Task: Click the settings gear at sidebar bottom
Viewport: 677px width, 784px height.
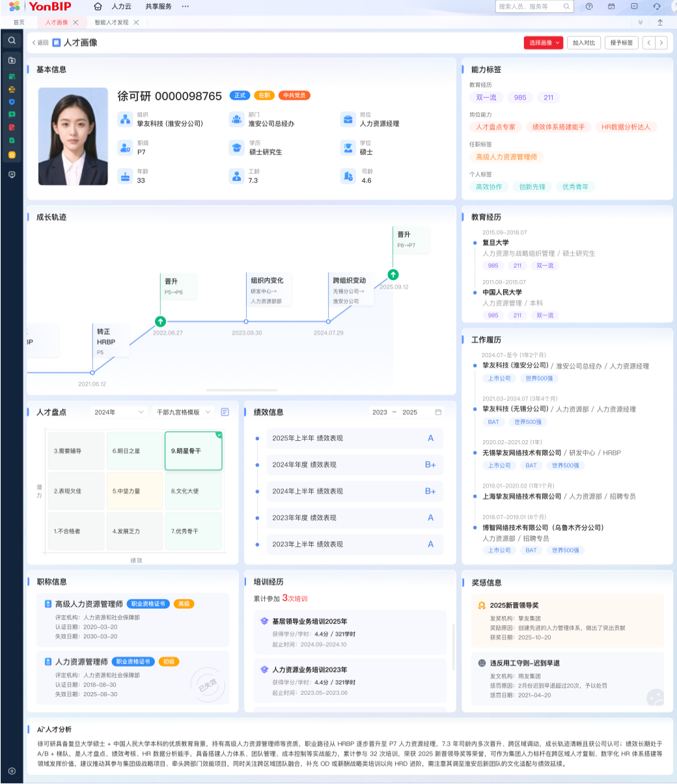Action: coord(12,771)
